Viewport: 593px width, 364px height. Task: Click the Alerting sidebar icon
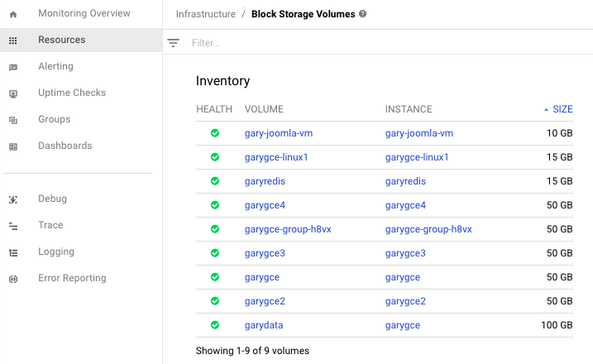pos(13,67)
